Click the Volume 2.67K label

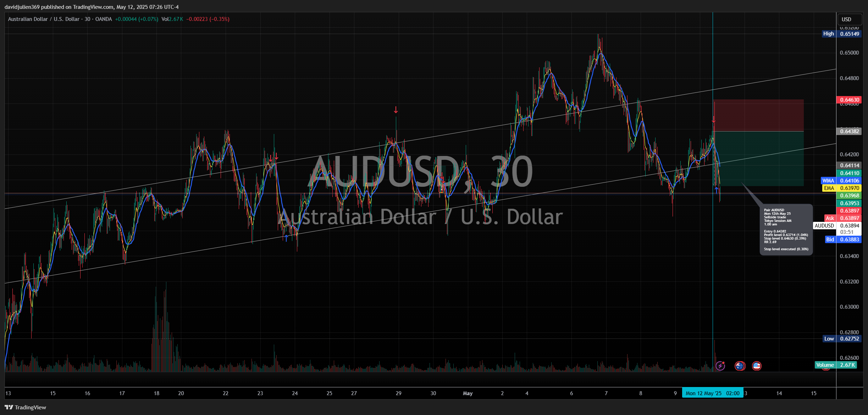click(x=836, y=365)
